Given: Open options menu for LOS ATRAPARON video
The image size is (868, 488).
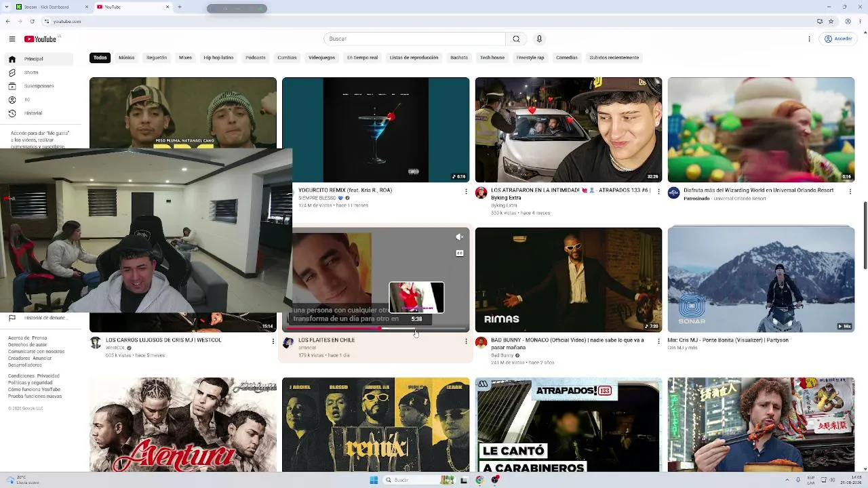Looking at the screenshot, I should [x=658, y=192].
